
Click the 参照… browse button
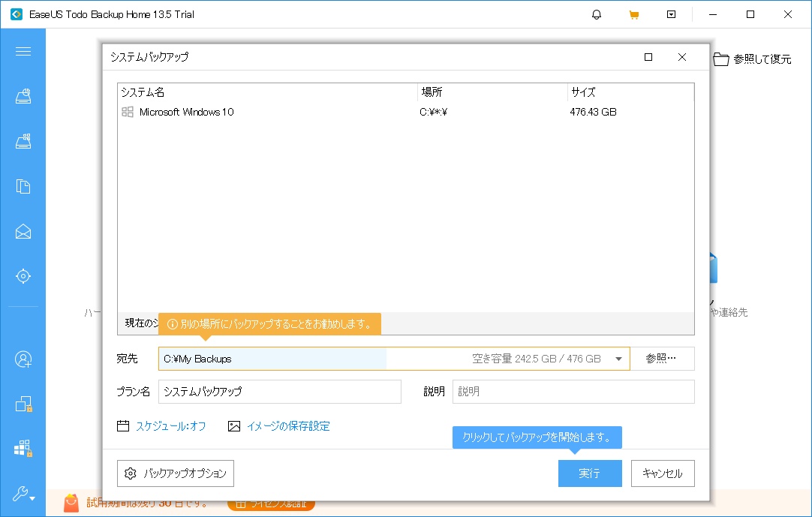coord(663,359)
